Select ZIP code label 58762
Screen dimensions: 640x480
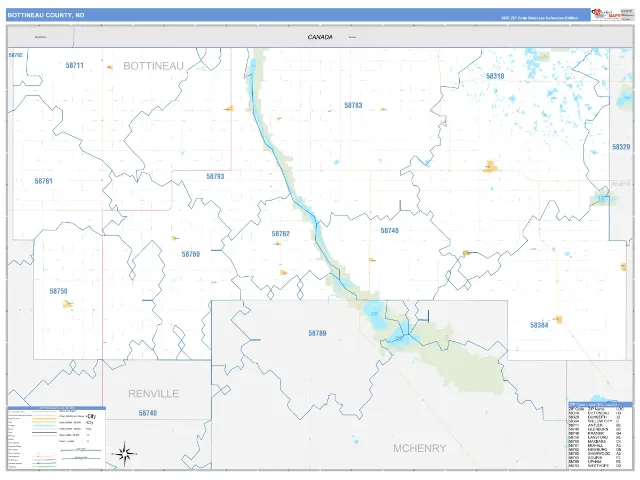(x=280, y=234)
